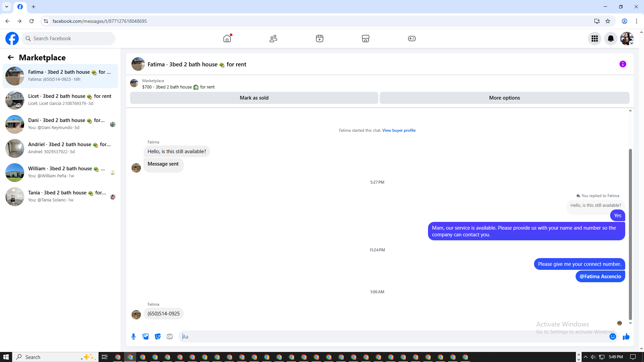
Task: Open the Marketplace storefront icon
Action: pos(366,39)
